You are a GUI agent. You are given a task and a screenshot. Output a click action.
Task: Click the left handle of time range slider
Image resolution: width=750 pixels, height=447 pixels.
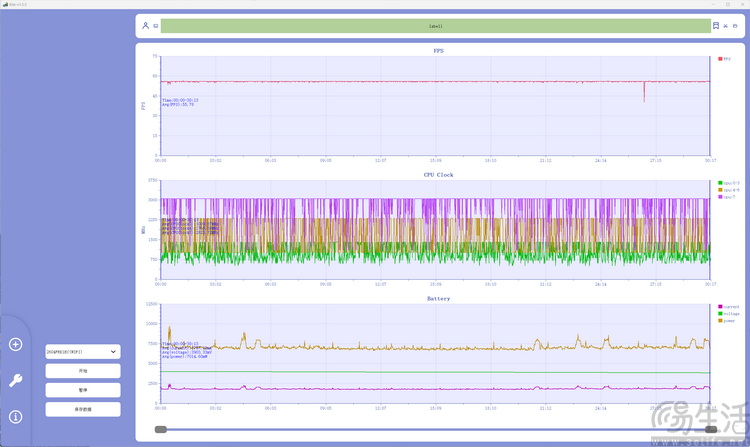[x=161, y=429]
